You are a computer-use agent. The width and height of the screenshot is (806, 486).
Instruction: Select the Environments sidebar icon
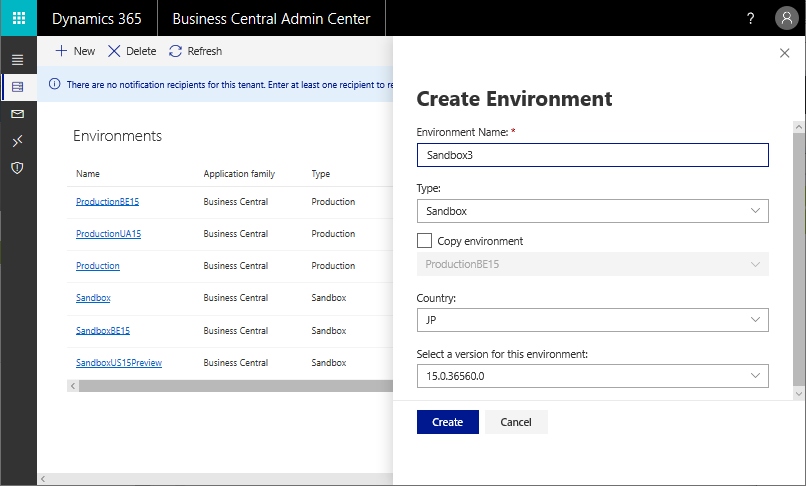[x=17, y=87]
